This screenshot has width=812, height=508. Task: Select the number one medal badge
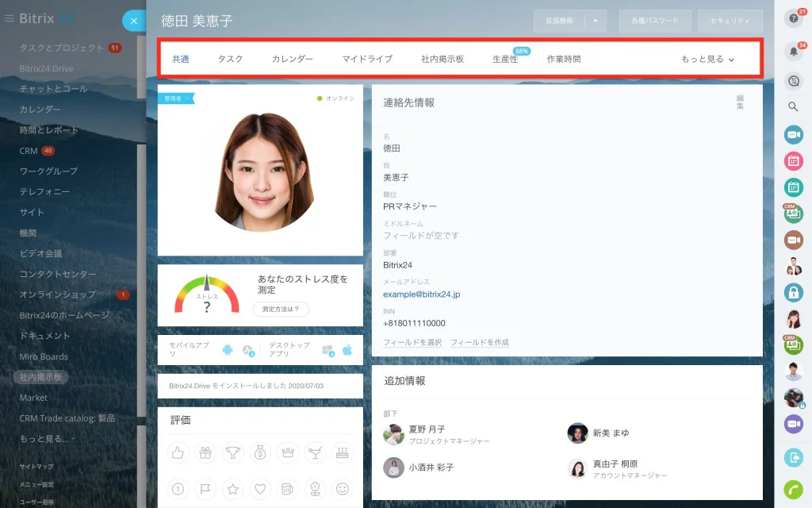[x=178, y=489]
